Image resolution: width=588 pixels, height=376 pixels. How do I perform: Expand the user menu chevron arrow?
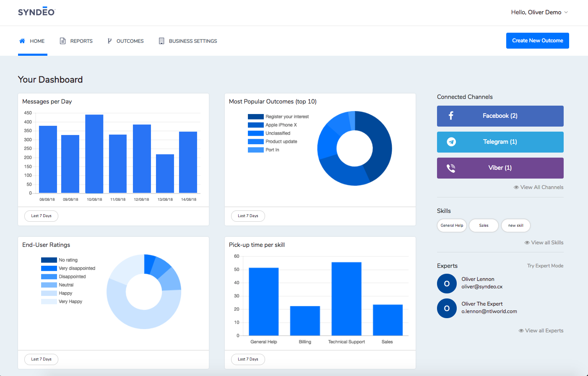point(566,12)
